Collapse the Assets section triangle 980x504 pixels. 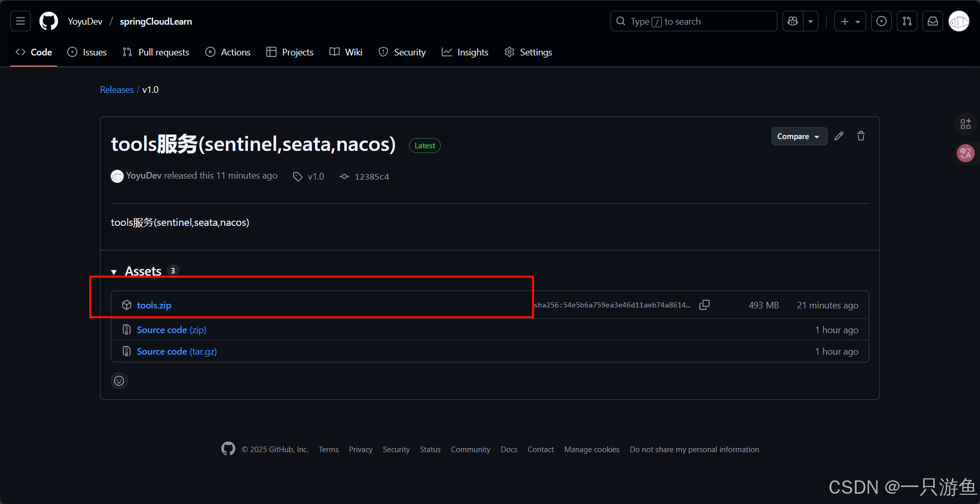(x=114, y=272)
